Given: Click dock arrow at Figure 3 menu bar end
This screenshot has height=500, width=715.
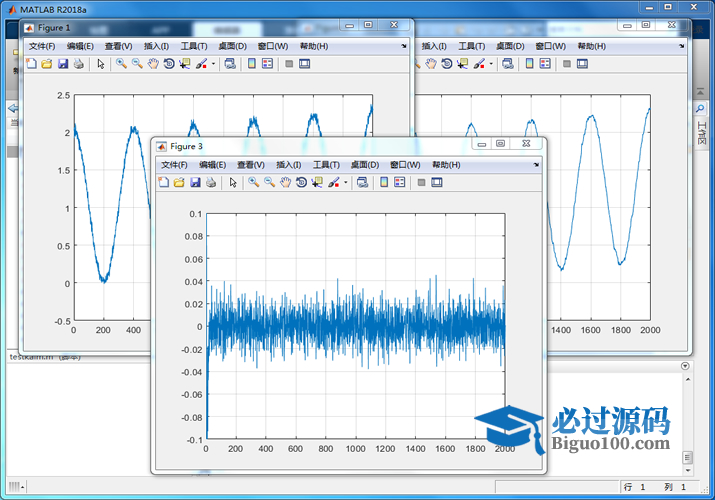Looking at the screenshot, I should (x=536, y=164).
